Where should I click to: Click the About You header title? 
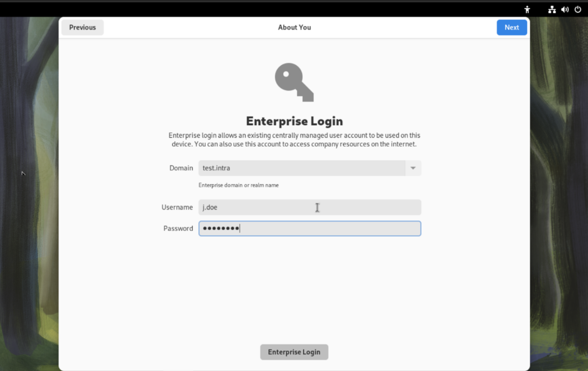click(294, 27)
